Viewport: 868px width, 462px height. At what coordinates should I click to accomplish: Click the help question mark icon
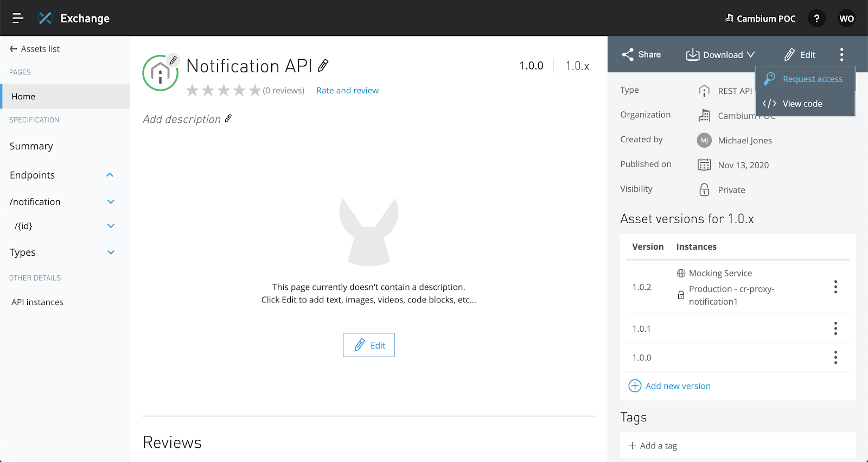point(816,18)
